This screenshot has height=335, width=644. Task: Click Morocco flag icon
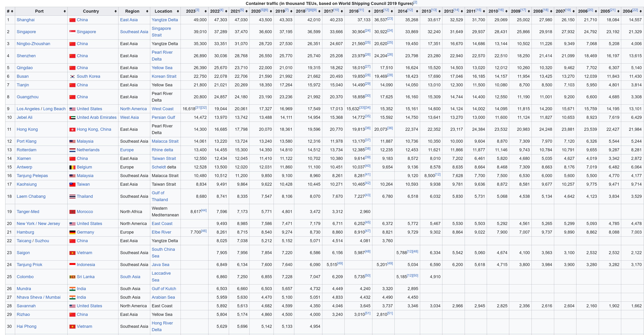click(x=72, y=212)
